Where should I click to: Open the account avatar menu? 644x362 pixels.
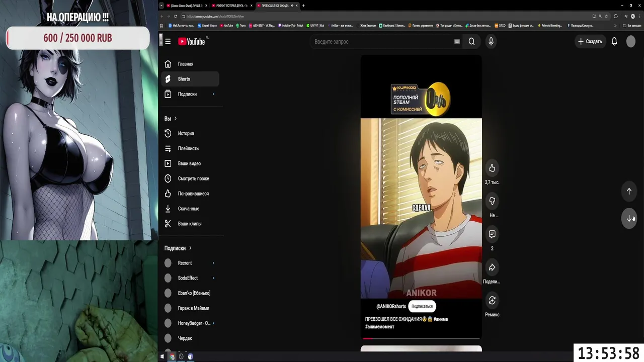coord(631,42)
